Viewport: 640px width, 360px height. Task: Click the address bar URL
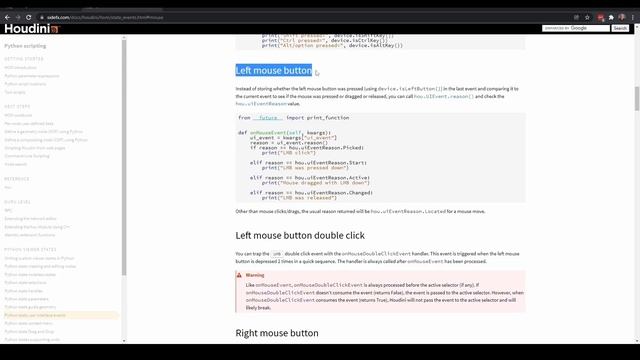pos(105,18)
